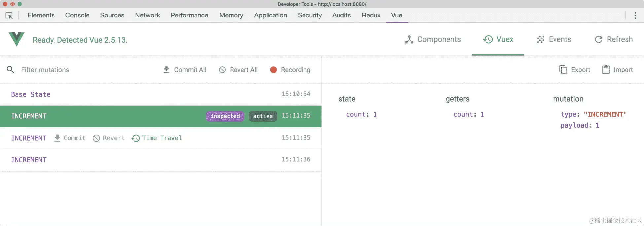Click the mutation heading
The height and width of the screenshot is (226, 644).
point(568,99)
